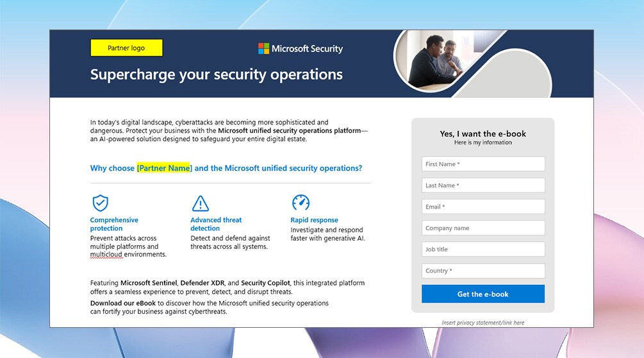Select the yellow Partner logo placeholder
644x358 pixels.
pos(126,48)
